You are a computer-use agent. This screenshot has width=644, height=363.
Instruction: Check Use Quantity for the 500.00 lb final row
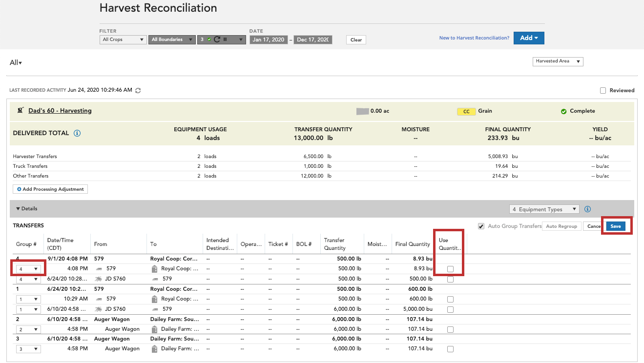pos(450,280)
